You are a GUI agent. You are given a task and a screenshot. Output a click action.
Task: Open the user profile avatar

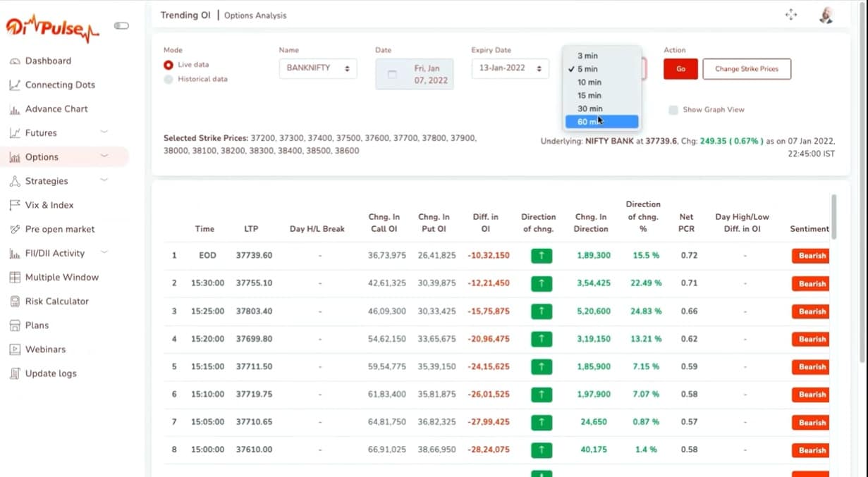pos(826,15)
